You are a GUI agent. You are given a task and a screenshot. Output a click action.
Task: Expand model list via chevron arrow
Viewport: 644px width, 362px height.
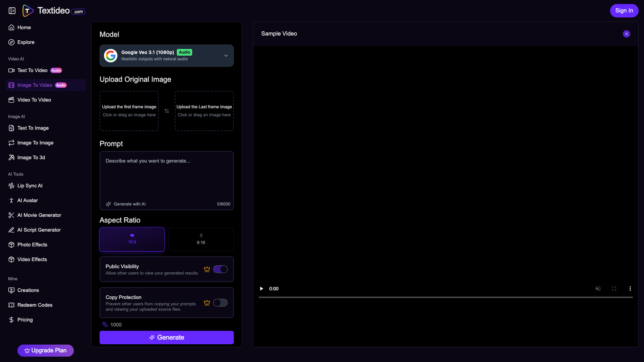[x=226, y=56]
